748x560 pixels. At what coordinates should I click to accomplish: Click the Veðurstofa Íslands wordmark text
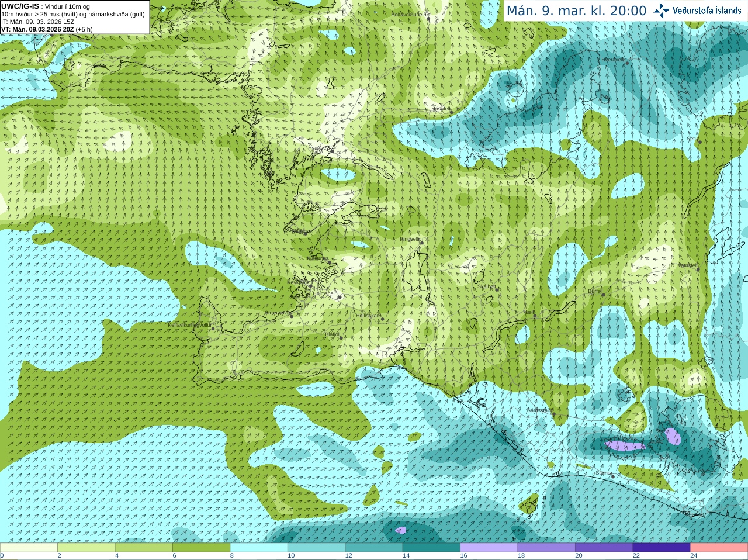coord(707,10)
